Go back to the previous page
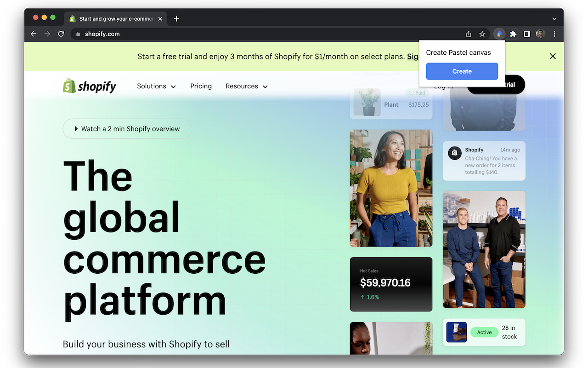The width and height of the screenshot is (588, 368). tap(34, 34)
